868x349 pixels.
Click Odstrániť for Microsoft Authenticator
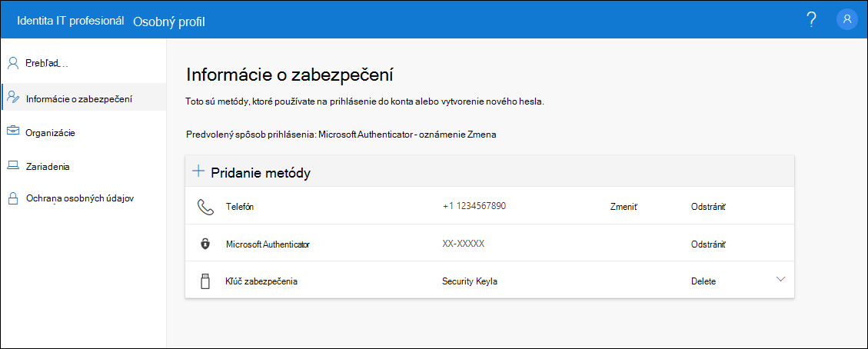coord(709,244)
